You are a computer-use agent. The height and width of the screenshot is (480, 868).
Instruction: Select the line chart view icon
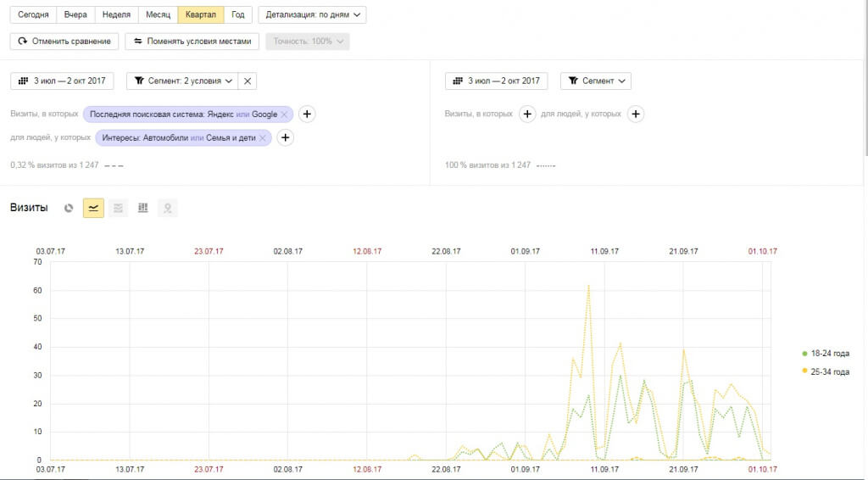click(x=93, y=208)
